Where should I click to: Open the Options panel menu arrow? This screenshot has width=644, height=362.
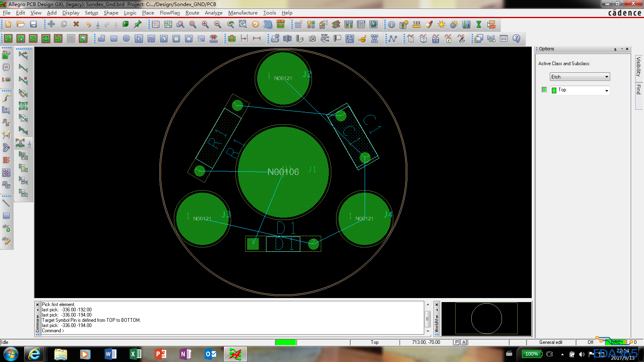click(622, 49)
